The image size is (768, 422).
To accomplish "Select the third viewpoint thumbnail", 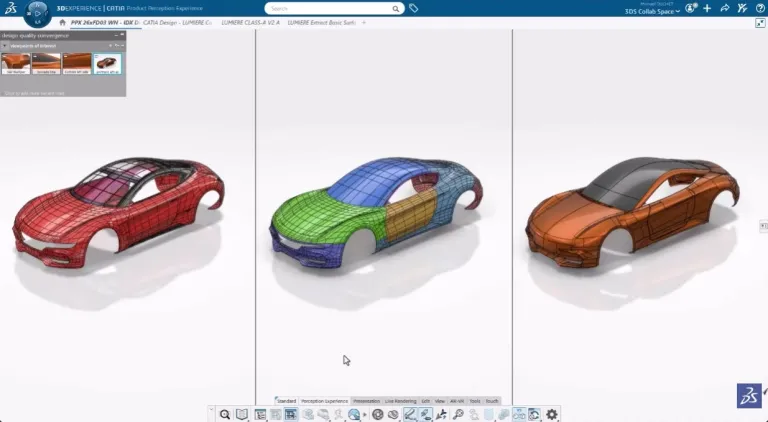I will click(x=77, y=64).
